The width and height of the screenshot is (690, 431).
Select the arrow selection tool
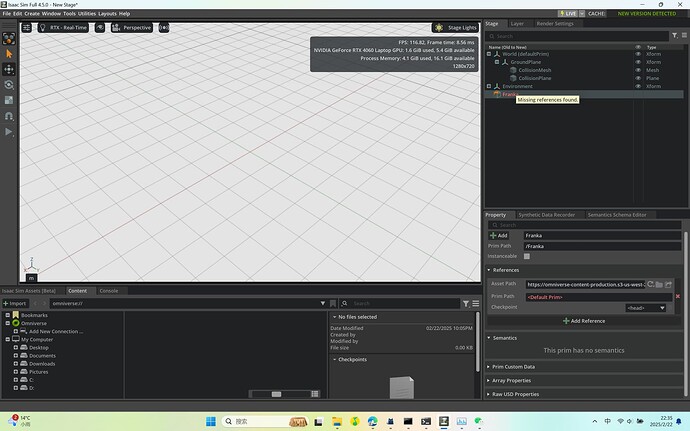(x=9, y=52)
